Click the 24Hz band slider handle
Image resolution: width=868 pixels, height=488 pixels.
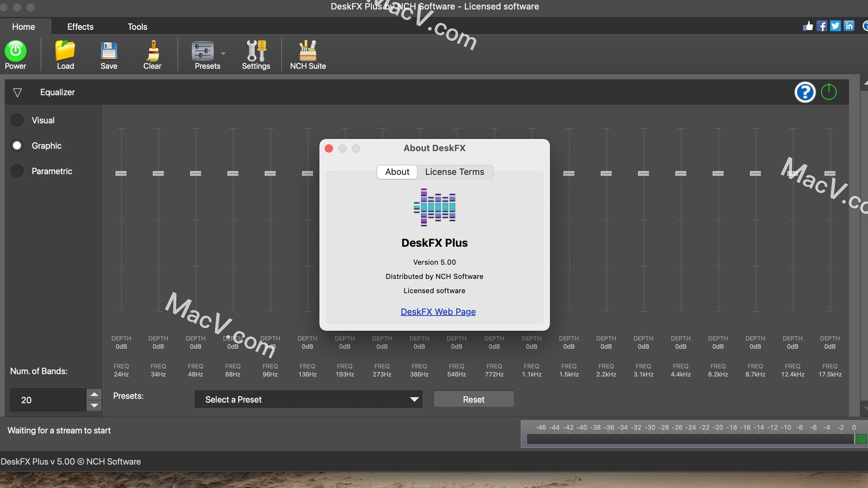tap(121, 174)
